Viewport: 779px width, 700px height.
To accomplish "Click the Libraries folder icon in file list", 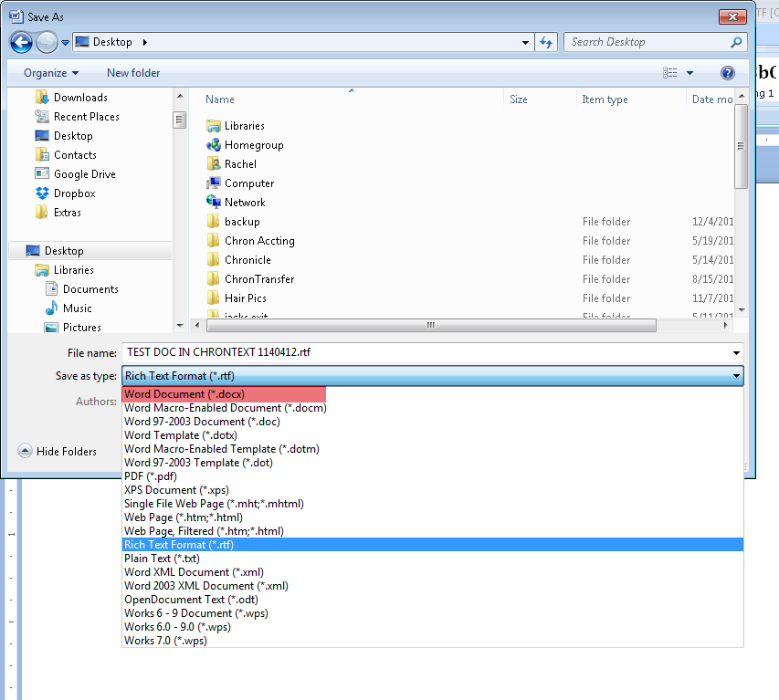I will 214,126.
